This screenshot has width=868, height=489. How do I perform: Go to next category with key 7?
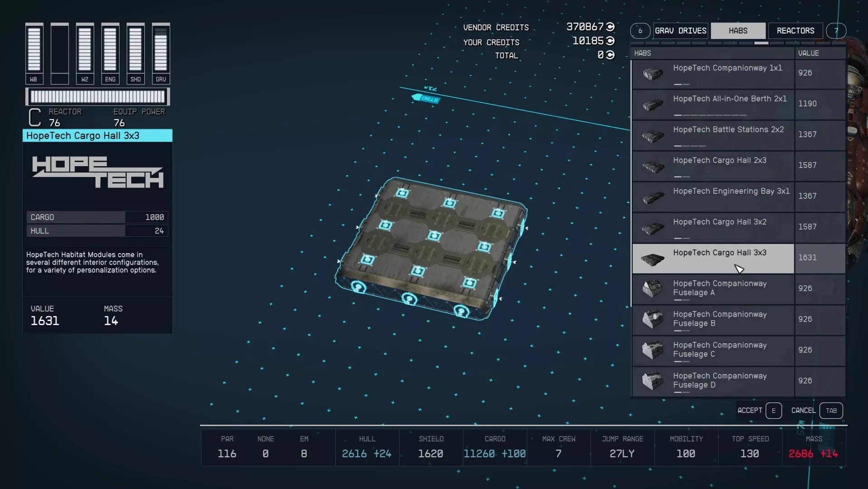tap(836, 31)
